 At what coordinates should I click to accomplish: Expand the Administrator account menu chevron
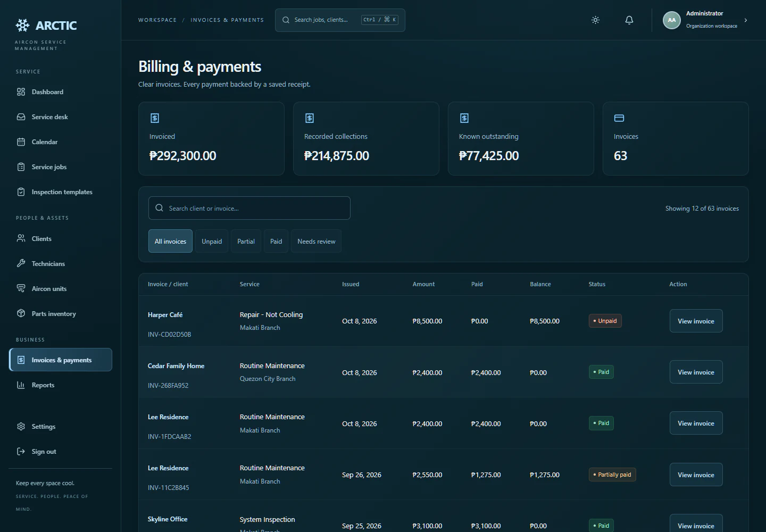[746, 20]
